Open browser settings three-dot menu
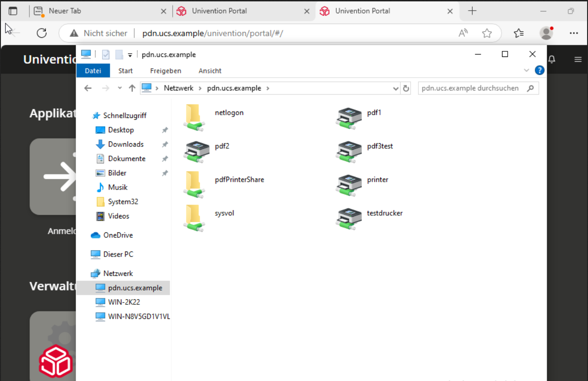The image size is (588, 381). tap(574, 33)
